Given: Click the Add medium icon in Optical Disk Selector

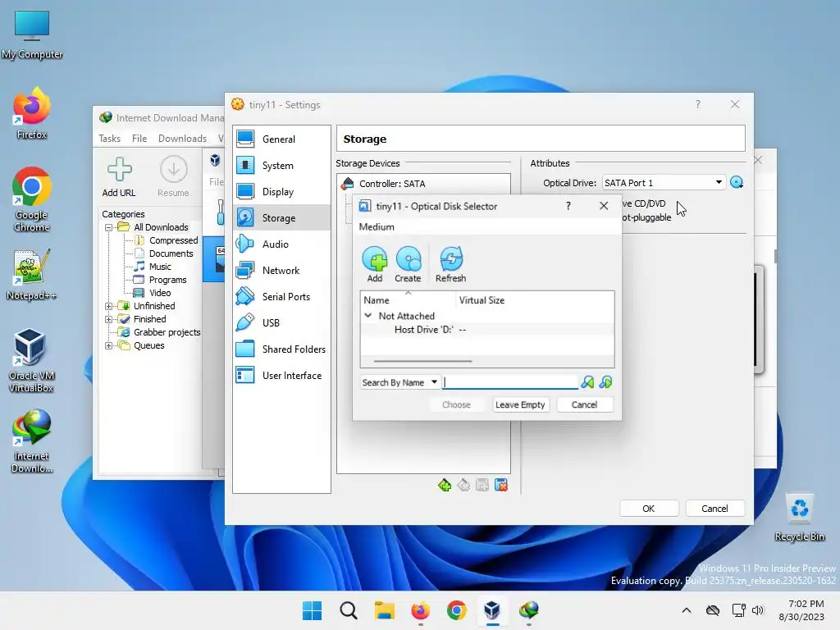Looking at the screenshot, I should 374,264.
